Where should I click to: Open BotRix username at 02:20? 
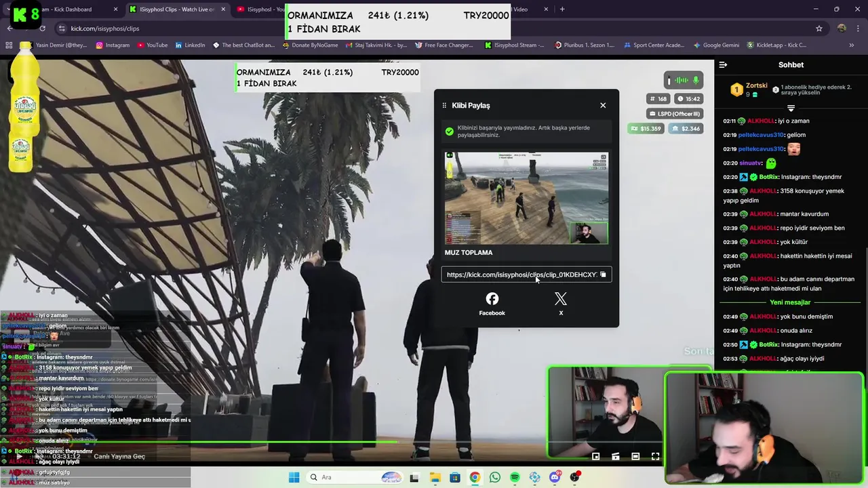(768, 177)
